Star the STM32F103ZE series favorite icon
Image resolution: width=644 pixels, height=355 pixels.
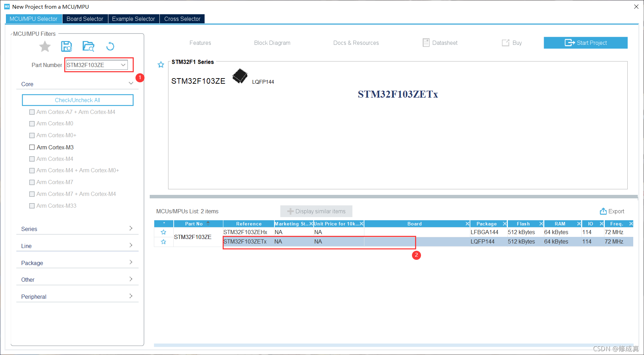(x=161, y=65)
